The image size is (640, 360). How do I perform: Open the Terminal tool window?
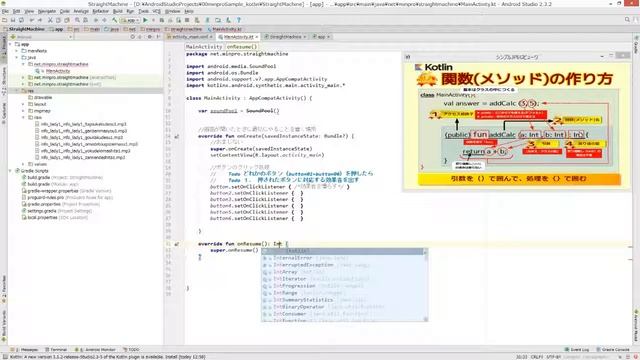pyautogui.click(x=56, y=350)
